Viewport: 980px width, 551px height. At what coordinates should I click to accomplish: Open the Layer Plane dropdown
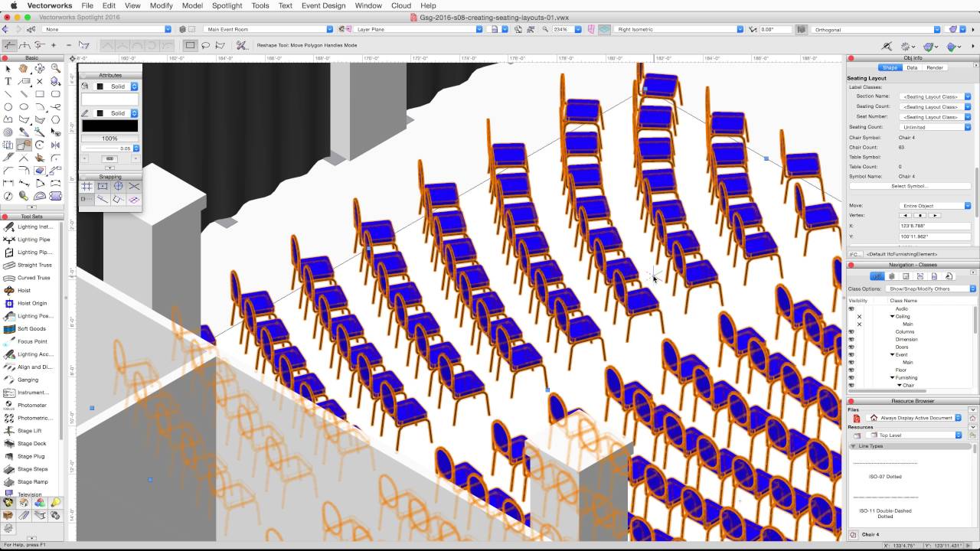(419, 29)
